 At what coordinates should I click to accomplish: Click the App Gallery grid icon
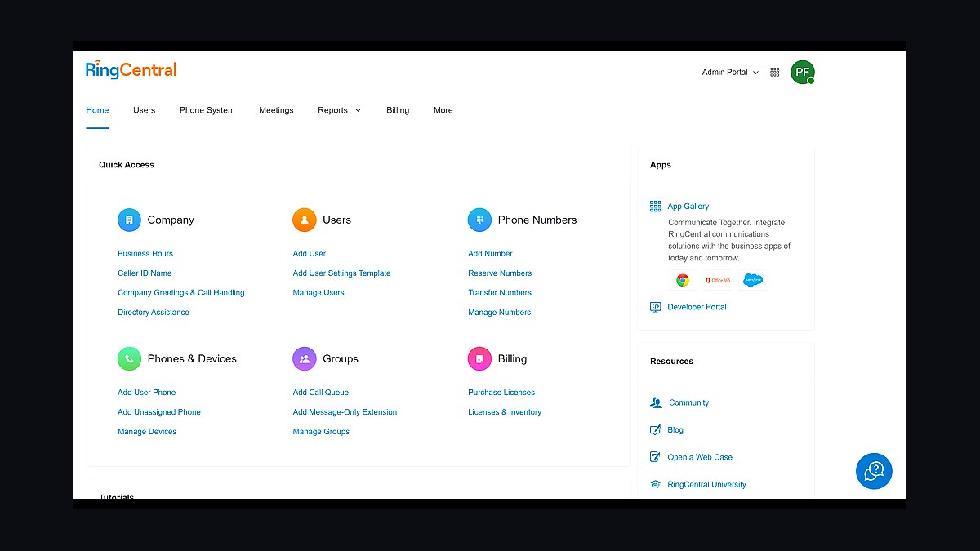[655, 207]
